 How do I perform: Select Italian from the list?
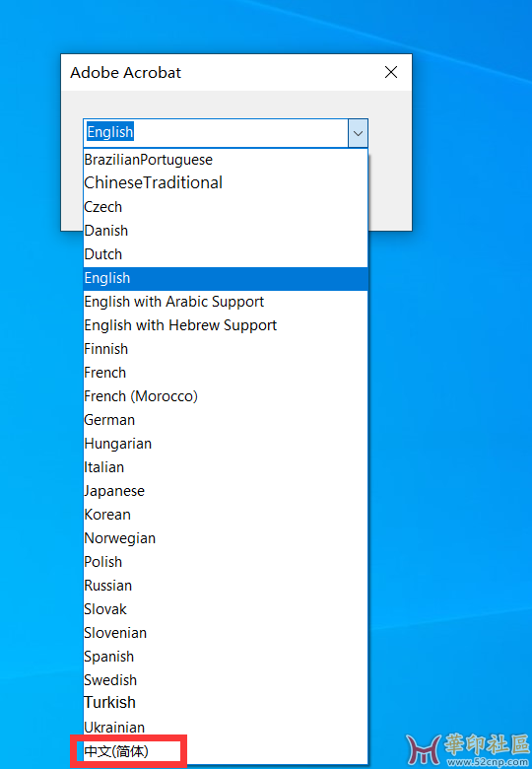226,467
